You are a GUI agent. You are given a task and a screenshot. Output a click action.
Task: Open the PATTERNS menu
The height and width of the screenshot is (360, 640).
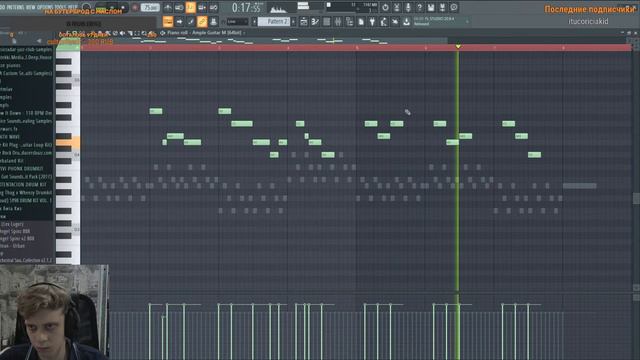tap(15, 7)
